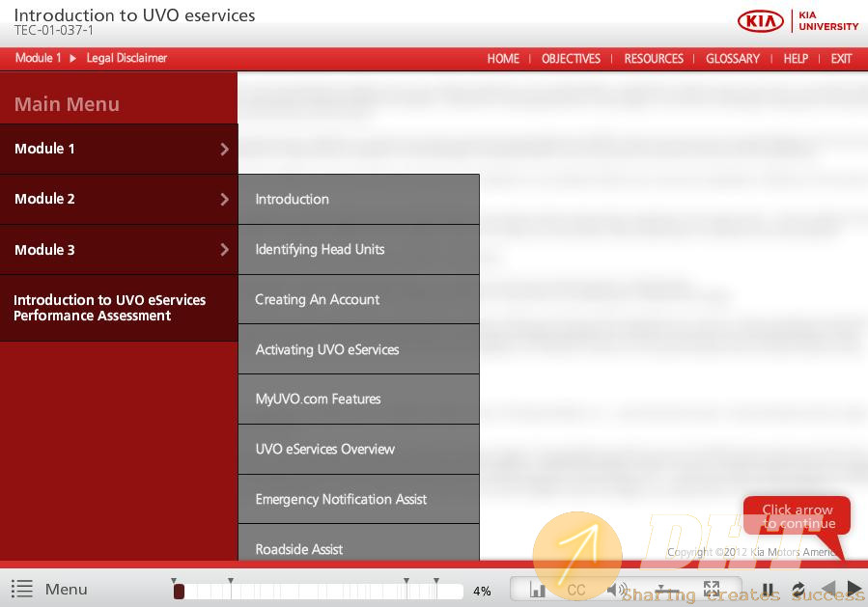Open the Roadside Assist lesson
The image size is (868, 607).
(359, 542)
